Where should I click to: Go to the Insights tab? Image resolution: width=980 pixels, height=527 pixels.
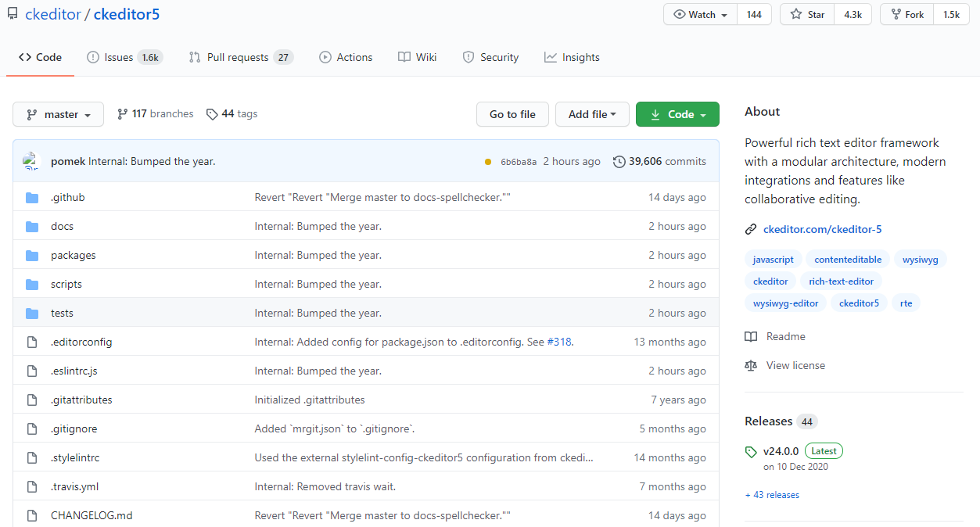pyautogui.click(x=572, y=57)
